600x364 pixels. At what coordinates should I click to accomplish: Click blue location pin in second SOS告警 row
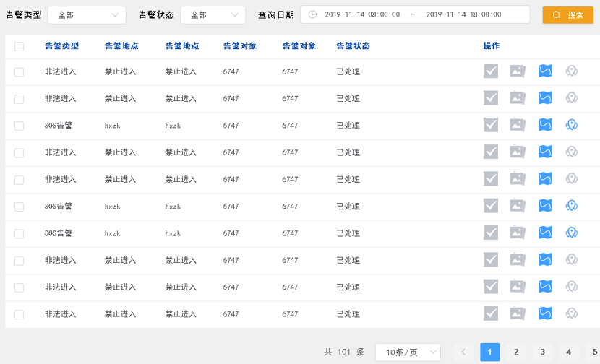point(572,206)
